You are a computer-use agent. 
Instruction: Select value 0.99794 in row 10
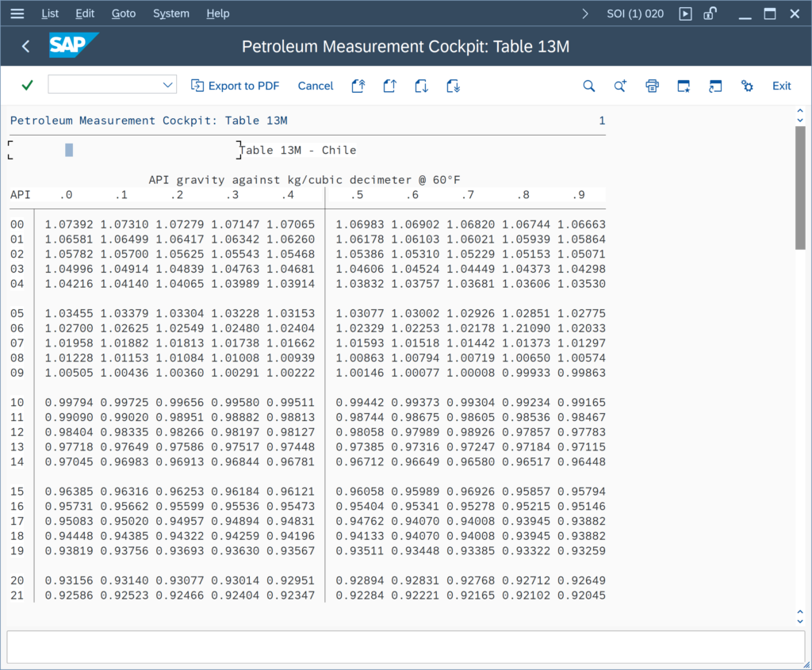(x=69, y=403)
